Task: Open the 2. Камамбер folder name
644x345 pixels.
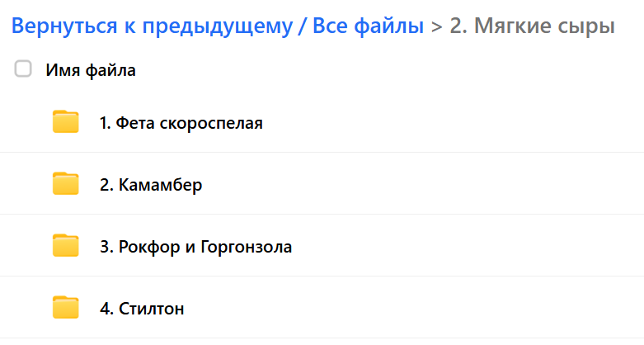Action: pyautogui.click(x=151, y=185)
